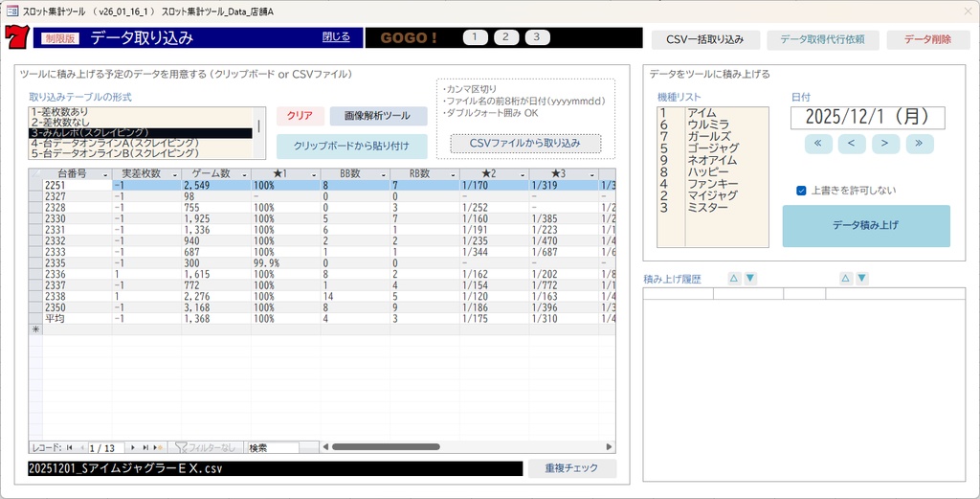This screenshot has width=980, height=499.
Task: Click the record number box 1 / 13
Action: (105, 447)
